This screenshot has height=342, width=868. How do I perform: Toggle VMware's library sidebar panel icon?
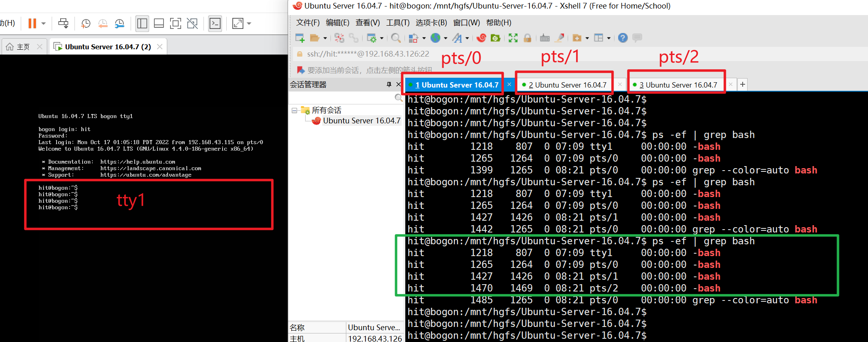click(142, 24)
